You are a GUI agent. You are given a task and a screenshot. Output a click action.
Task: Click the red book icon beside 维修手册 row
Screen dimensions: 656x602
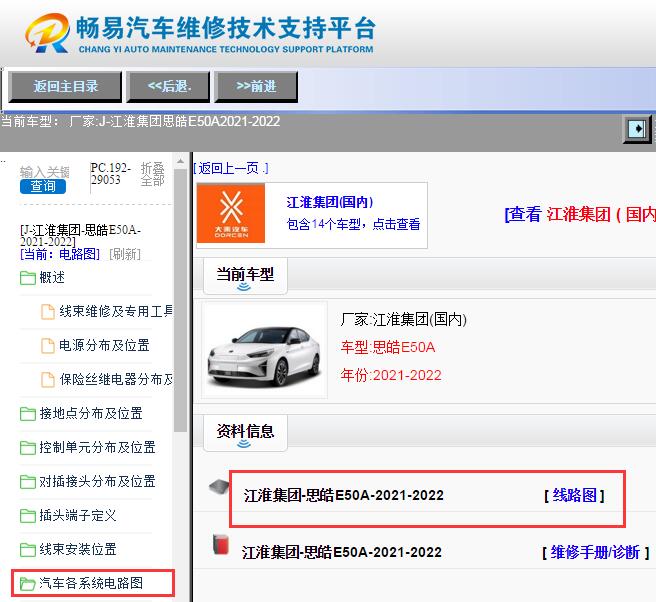click(x=220, y=544)
